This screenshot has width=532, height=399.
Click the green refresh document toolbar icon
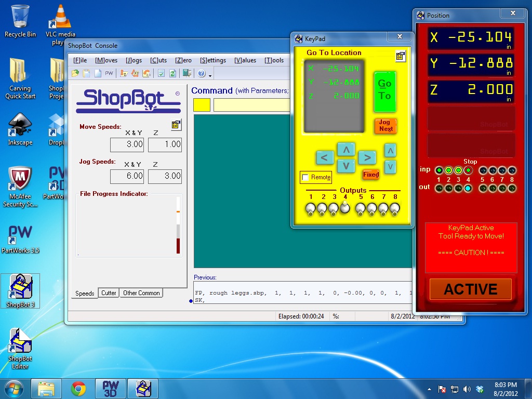[172, 73]
